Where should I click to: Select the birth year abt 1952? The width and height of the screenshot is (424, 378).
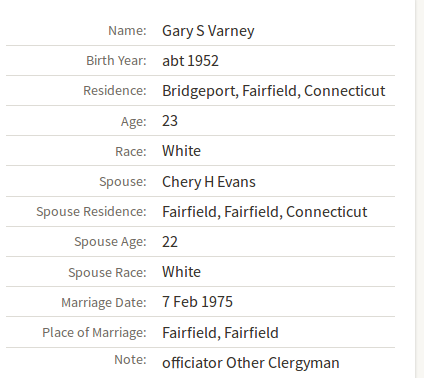[x=190, y=61]
